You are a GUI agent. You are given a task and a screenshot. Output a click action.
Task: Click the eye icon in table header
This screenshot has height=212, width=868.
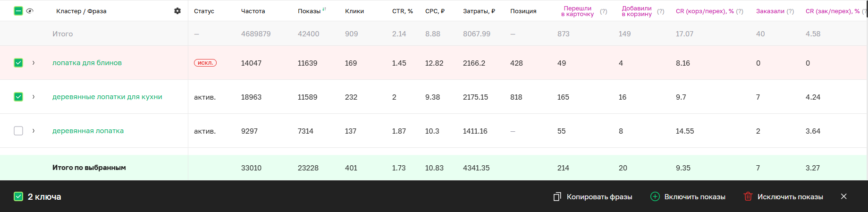(30, 11)
